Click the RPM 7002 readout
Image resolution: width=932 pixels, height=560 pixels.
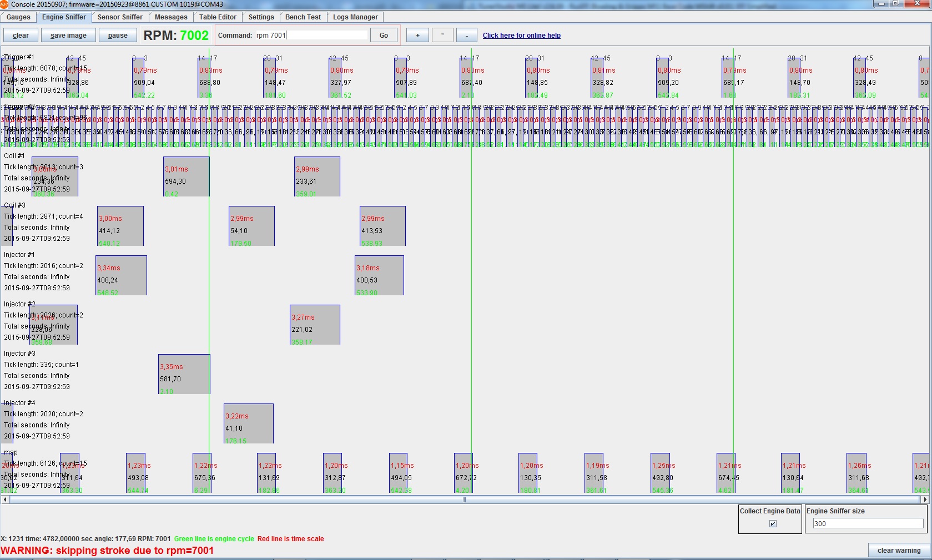pos(176,36)
